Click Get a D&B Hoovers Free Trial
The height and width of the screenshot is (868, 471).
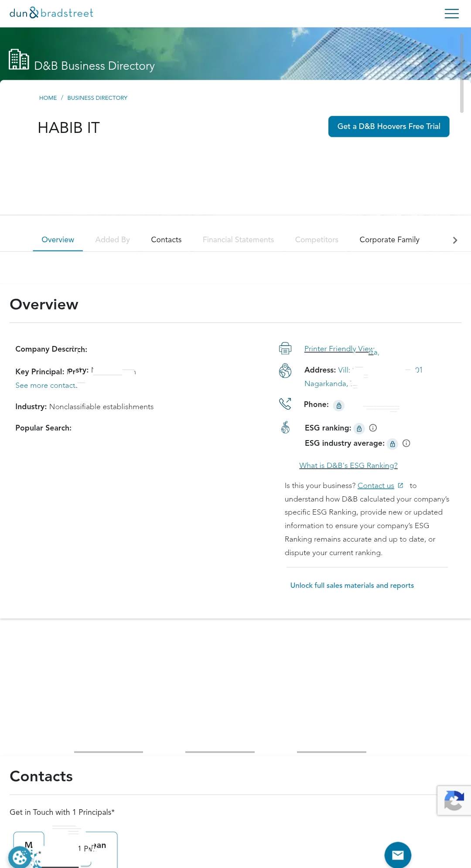(389, 126)
